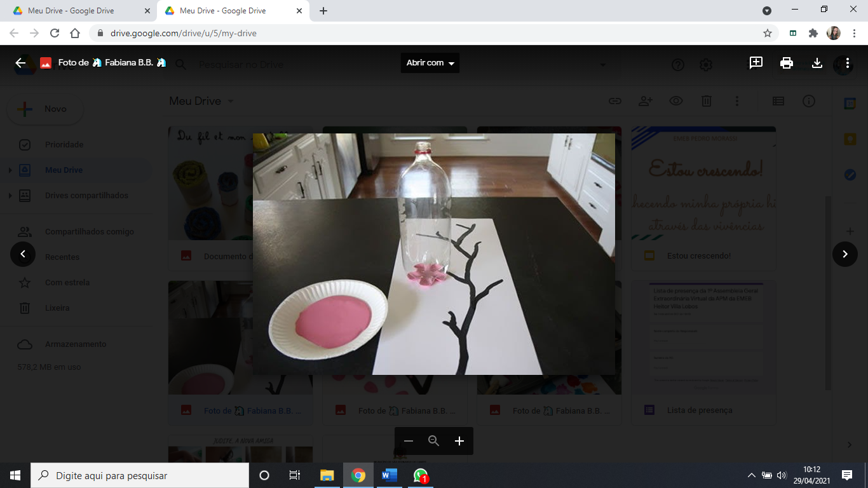
Task: Click the trash remove icon in Drive toolbar
Action: click(x=707, y=101)
